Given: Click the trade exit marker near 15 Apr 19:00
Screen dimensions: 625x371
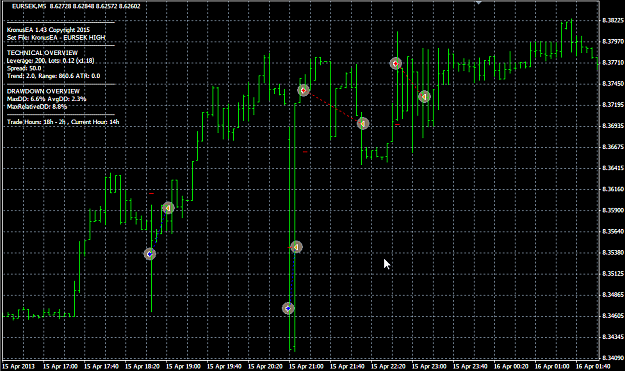Looking at the screenshot, I should pyautogui.click(x=168, y=208).
